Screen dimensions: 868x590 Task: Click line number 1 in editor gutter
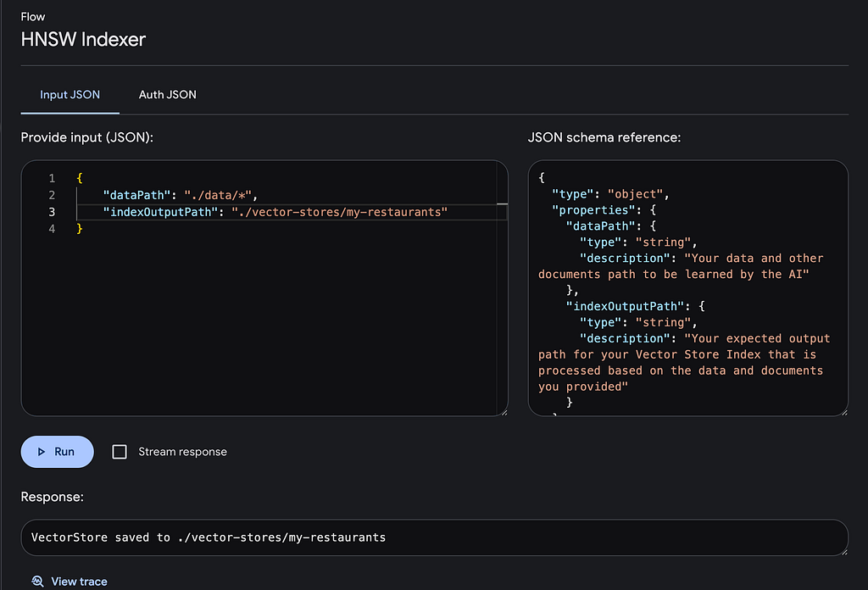52,178
